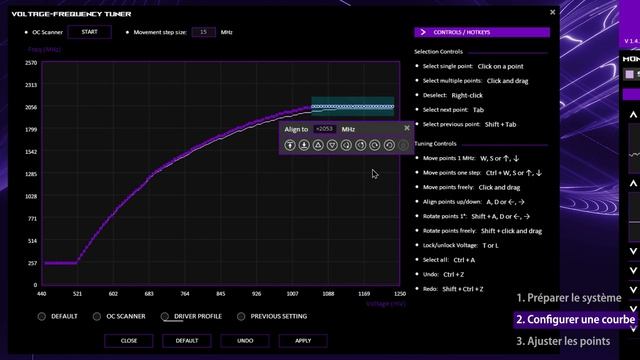
Task: Click 'Select next point: Tab' line
Action: (453, 110)
